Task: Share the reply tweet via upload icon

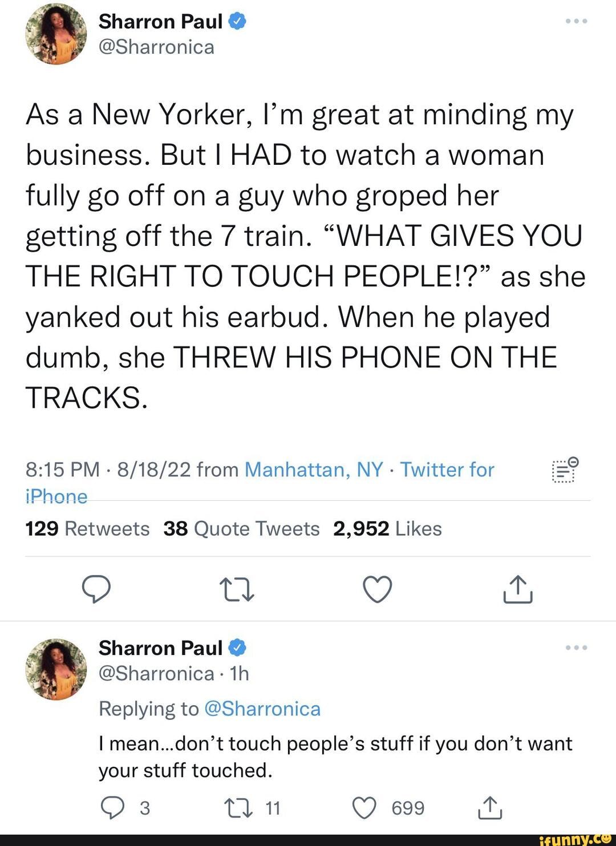Action: coord(489,807)
